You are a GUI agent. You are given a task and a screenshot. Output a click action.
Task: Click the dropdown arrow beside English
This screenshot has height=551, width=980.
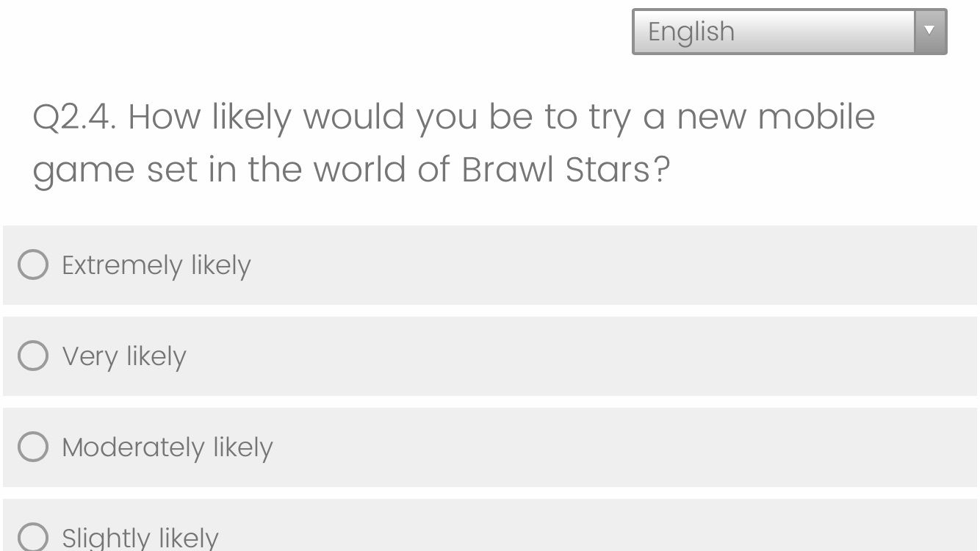929,31
